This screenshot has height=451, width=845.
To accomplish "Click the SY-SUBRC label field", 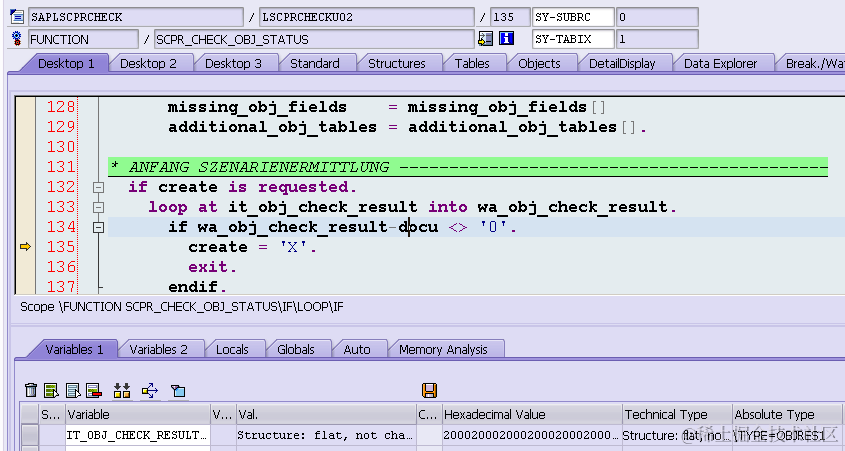I will pos(573,17).
